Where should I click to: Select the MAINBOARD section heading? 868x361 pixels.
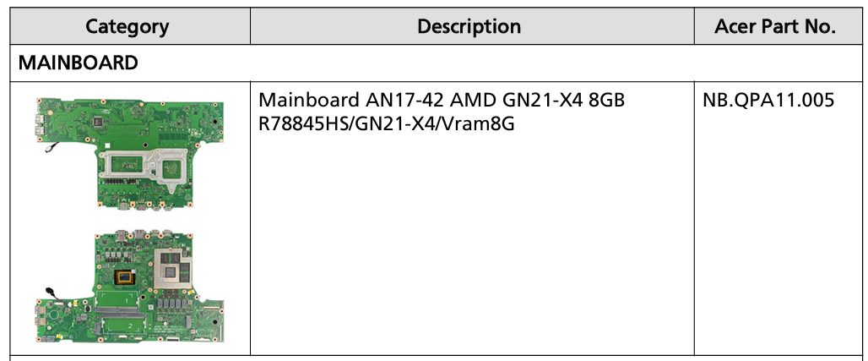[x=78, y=63]
